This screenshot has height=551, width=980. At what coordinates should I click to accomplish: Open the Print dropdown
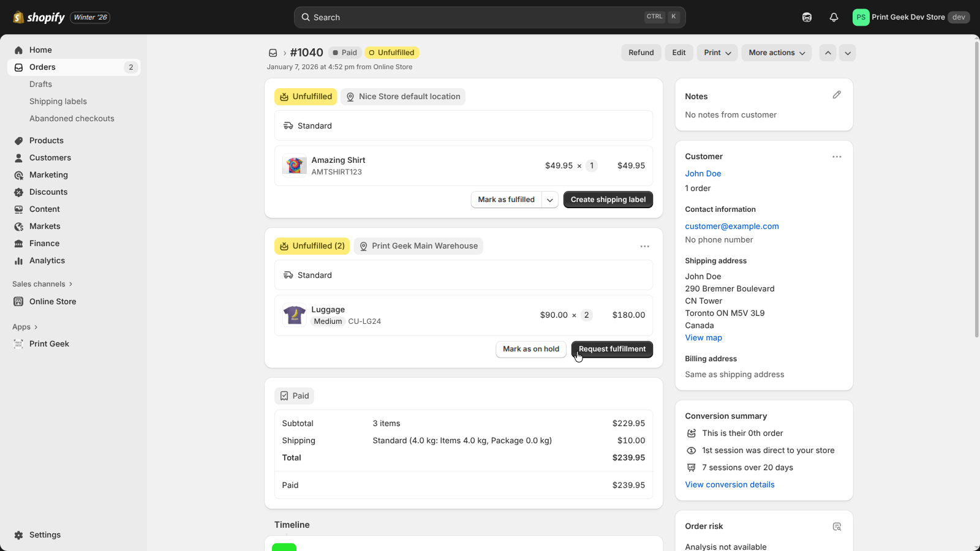[716, 53]
